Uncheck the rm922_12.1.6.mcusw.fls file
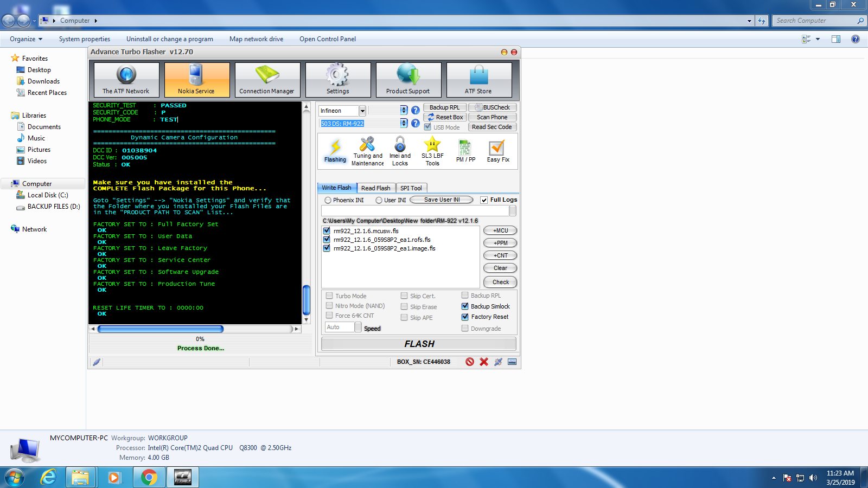Image resolution: width=868 pixels, height=488 pixels. (327, 231)
